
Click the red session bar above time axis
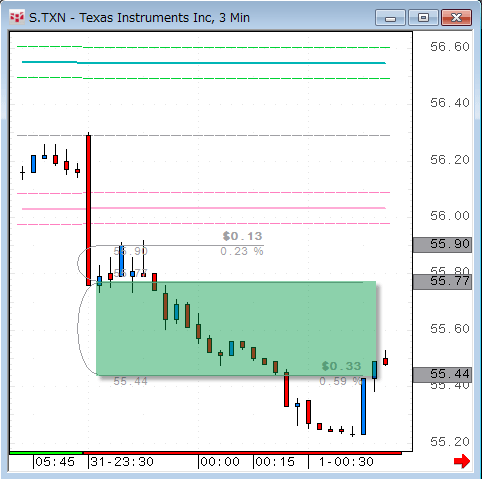pyautogui.click(x=242, y=453)
